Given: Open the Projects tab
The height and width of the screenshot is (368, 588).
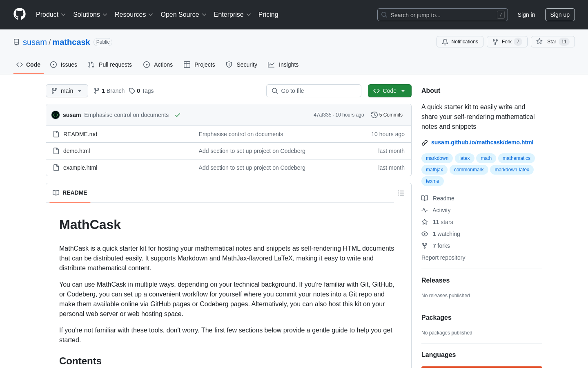Looking at the screenshot, I should point(199,65).
